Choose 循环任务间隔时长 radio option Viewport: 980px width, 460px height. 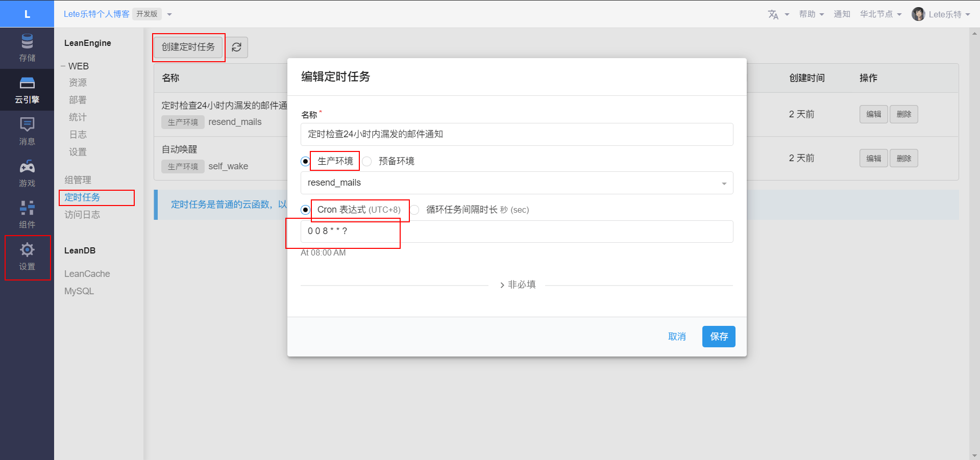pos(415,210)
